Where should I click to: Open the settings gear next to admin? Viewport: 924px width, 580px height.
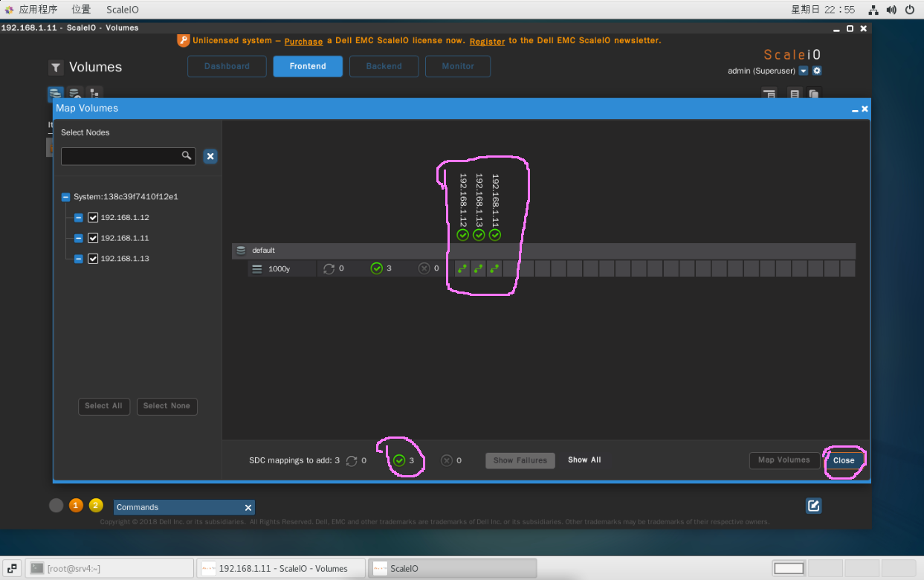pyautogui.click(x=817, y=71)
